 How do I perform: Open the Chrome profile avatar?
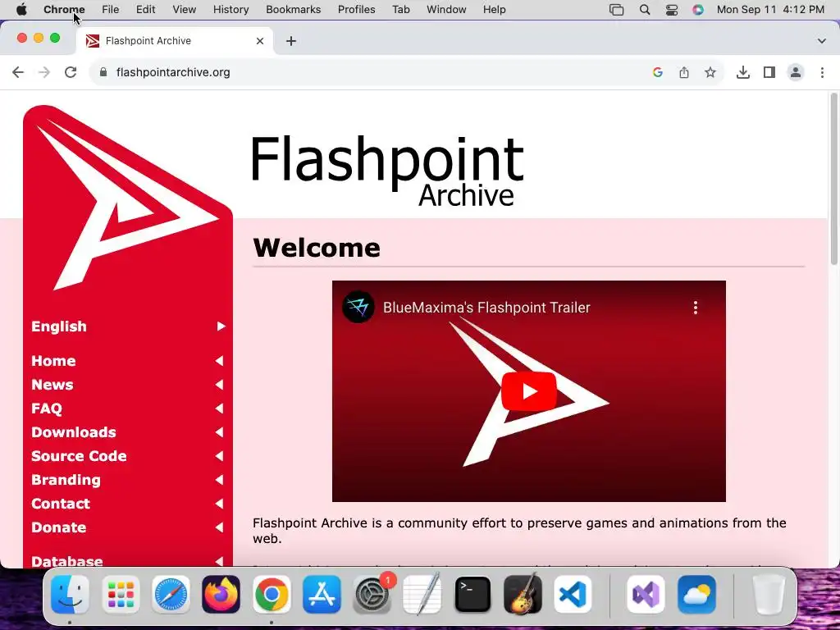(796, 72)
